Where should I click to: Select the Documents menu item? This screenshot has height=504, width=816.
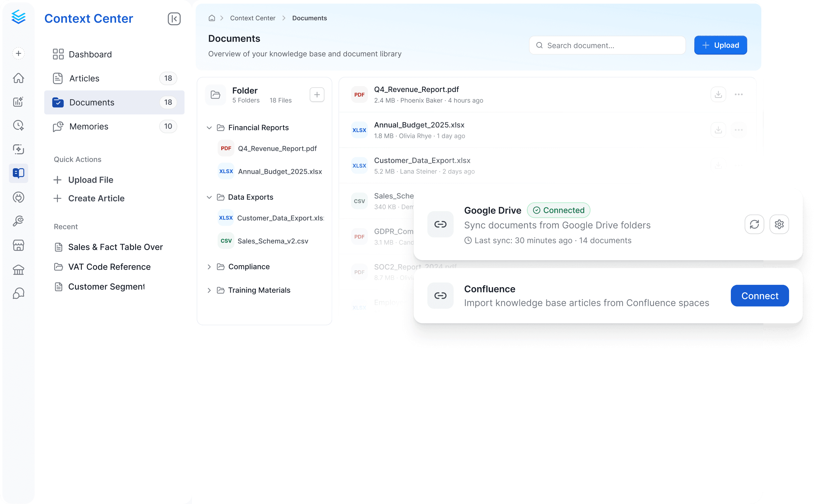(114, 102)
